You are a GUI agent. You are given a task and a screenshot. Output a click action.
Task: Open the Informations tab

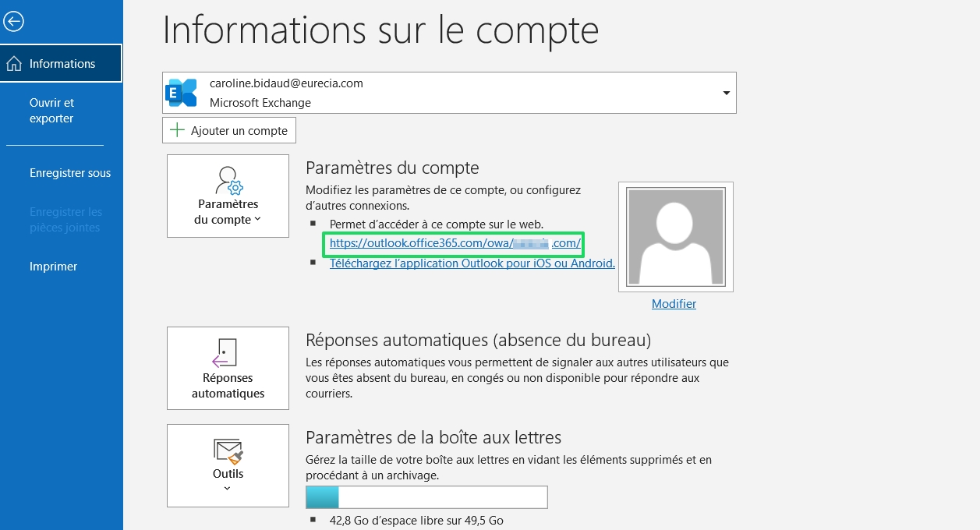pos(62,64)
